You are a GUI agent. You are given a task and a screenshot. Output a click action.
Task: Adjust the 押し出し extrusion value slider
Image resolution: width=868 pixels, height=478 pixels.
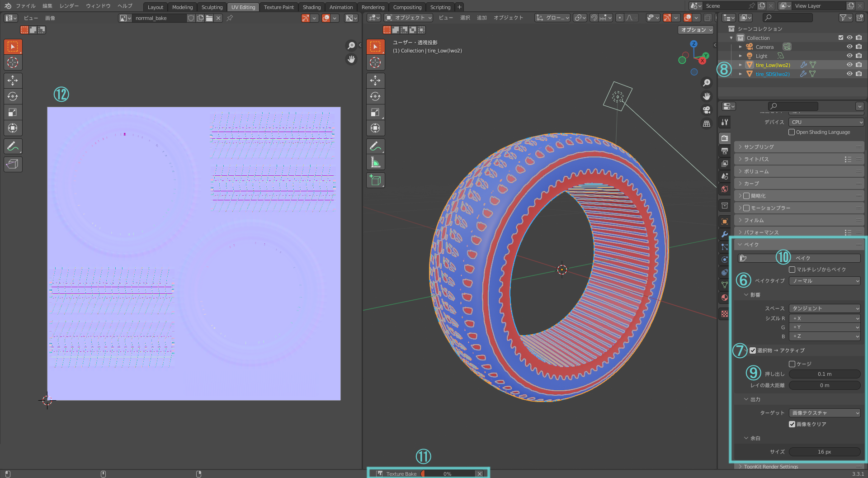[x=825, y=374]
